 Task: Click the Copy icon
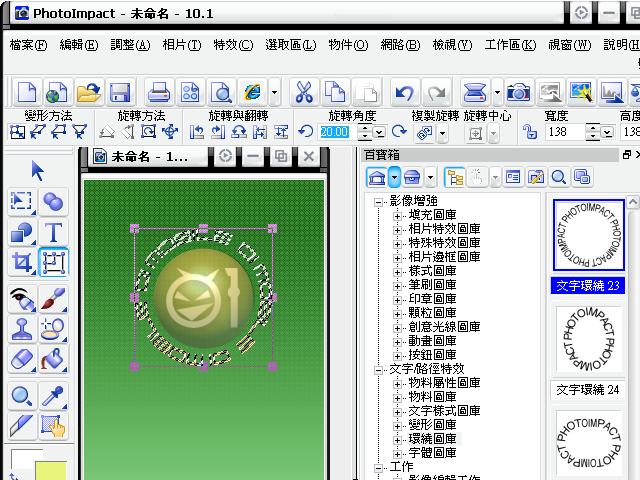(x=335, y=92)
